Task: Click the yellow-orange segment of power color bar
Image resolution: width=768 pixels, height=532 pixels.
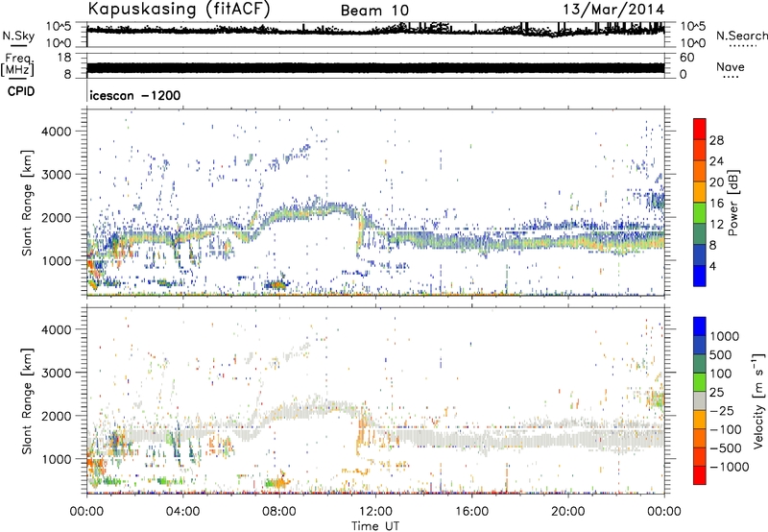Action: coord(700,191)
